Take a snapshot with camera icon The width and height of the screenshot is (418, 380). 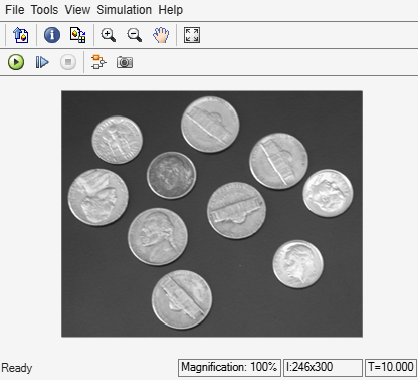point(125,62)
